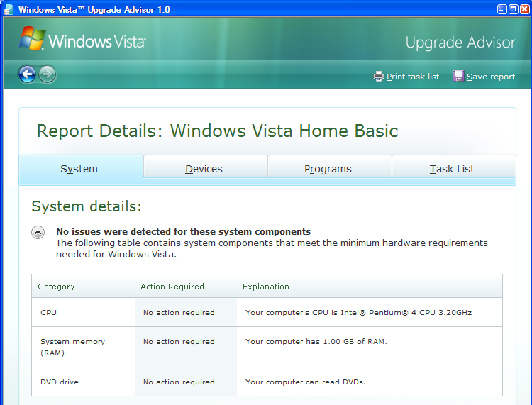
Task: Maximize the Upgrade Advisor window
Action: click(514, 9)
